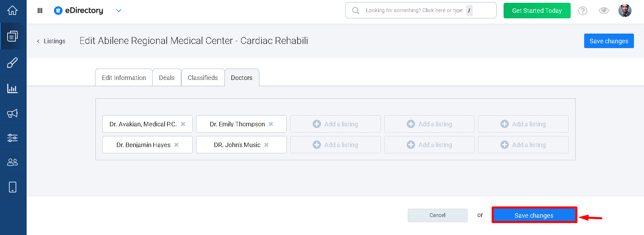Toggle the eye preview icon in header

pyautogui.click(x=604, y=10)
